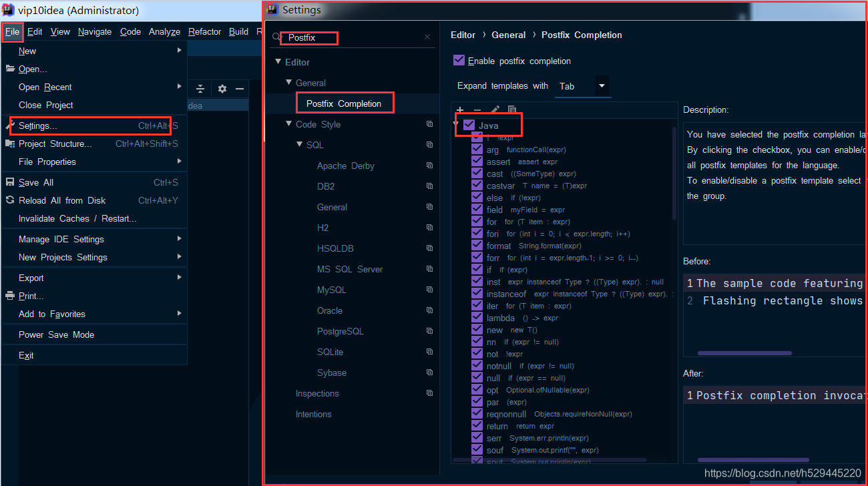Select Project Structure... menu entry
This screenshot has width=868, height=486.
pos(93,144)
